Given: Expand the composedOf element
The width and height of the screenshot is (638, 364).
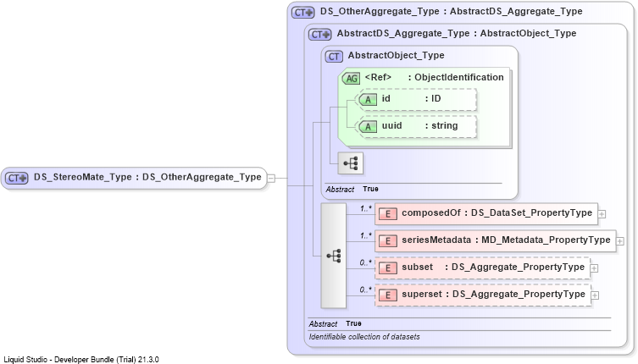Looking at the screenshot, I should click(x=602, y=214).
